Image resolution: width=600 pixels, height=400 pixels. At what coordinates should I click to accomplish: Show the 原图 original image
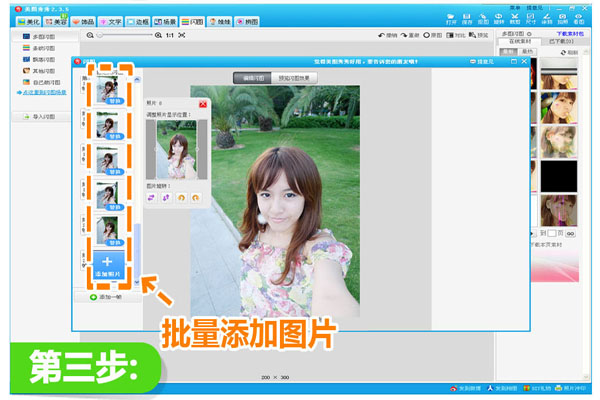pos(432,35)
